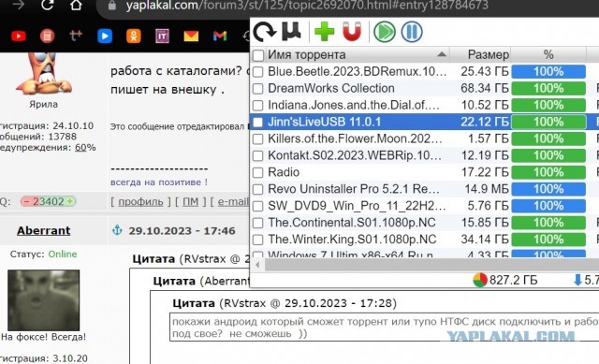The width and height of the screenshot is (599, 364).
Task: Check the Indiana.Jones.and.the.Dial.of torrent checkbox
Action: (258, 106)
